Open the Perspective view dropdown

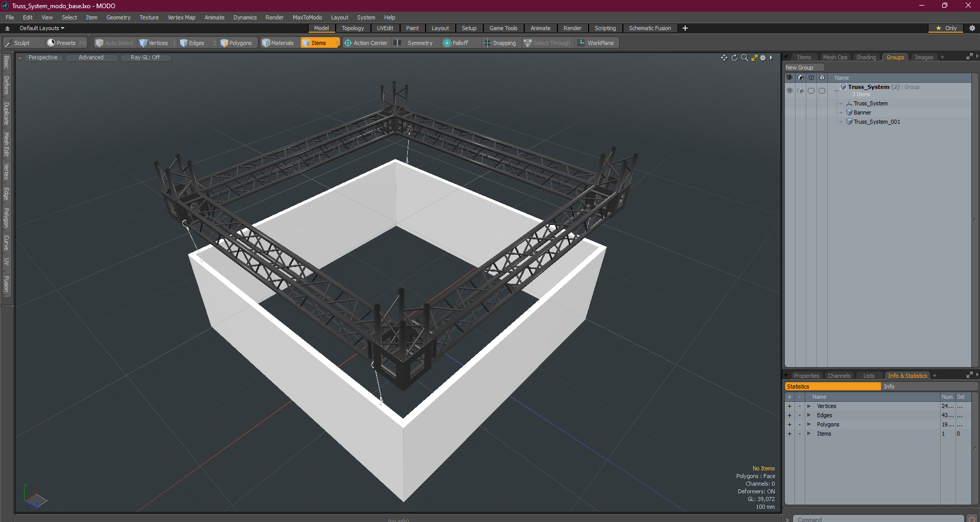point(43,57)
